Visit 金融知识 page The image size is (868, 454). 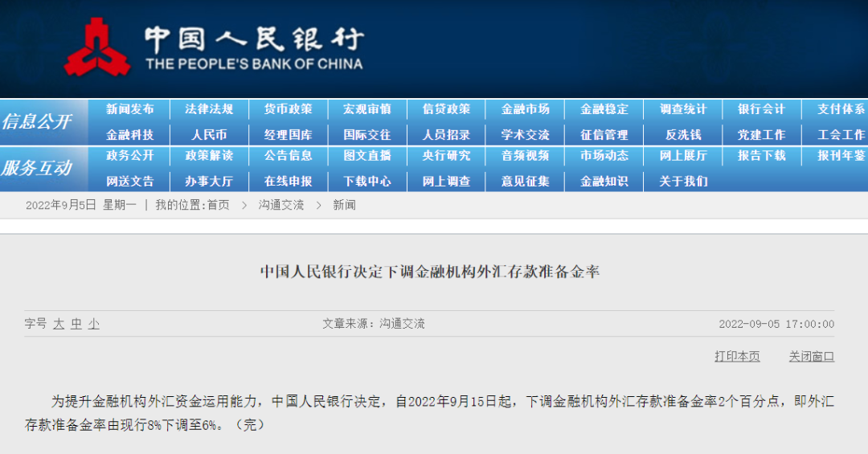(x=604, y=181)
